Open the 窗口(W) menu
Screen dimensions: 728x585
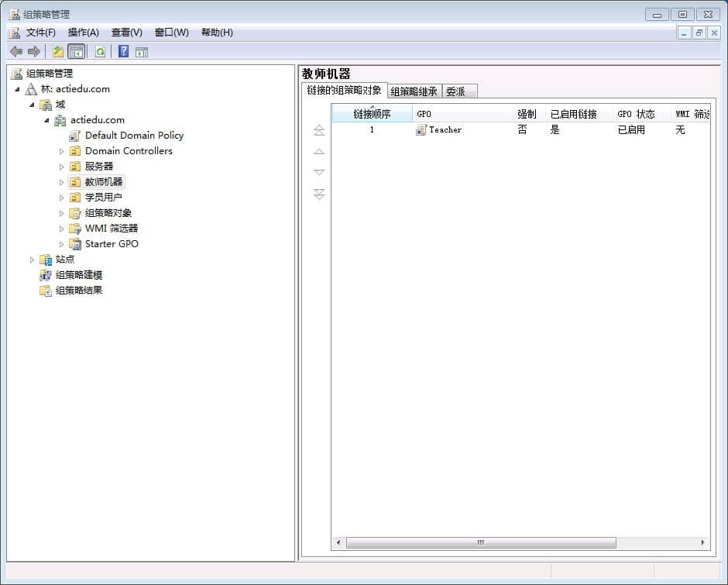(x=171, y=33)
